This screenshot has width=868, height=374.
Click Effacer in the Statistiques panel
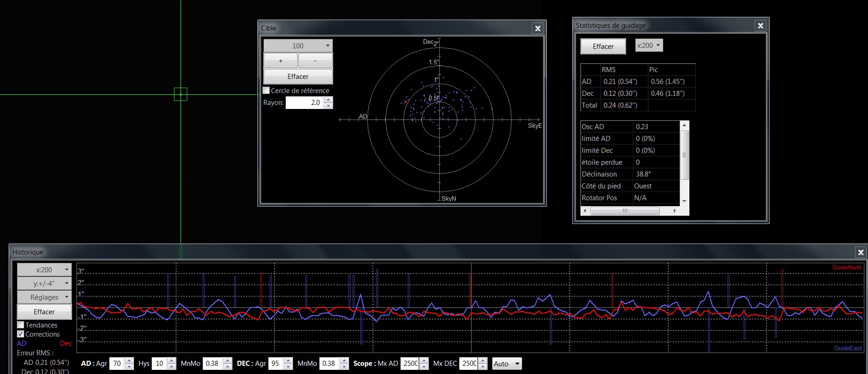(x=603, y=47)
